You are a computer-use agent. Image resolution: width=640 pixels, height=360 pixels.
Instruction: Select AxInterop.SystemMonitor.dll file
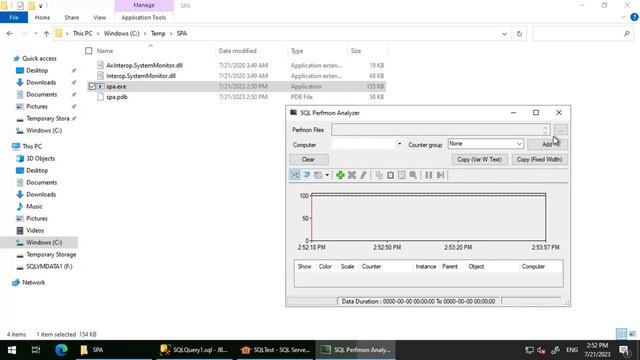tap(144, 65)
